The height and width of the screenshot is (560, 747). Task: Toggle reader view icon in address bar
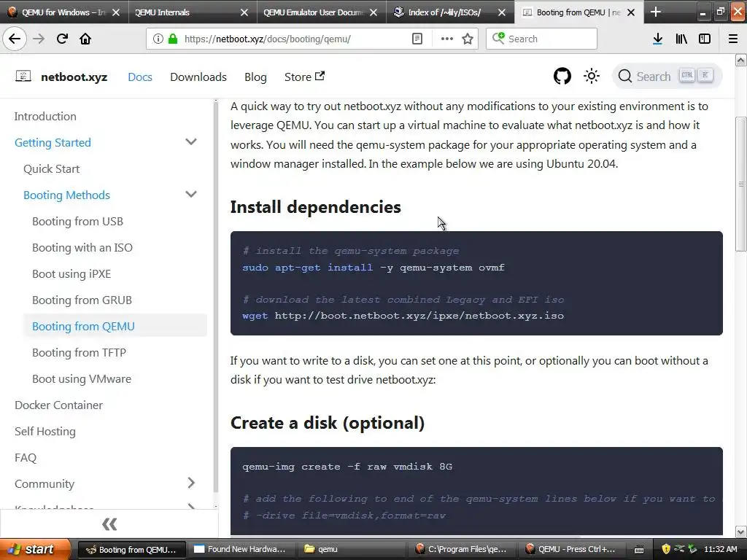(x=417, y=39)
